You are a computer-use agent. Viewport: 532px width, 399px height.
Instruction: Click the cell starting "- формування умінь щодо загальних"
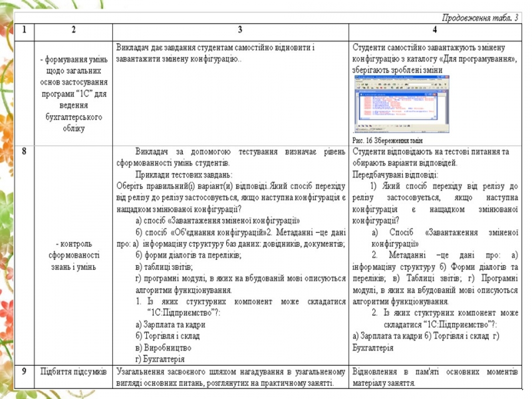click(x=73, y=94)
